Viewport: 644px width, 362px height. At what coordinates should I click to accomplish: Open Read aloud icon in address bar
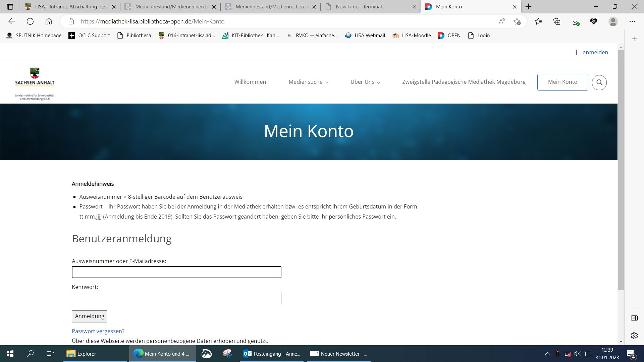point(502,21)
